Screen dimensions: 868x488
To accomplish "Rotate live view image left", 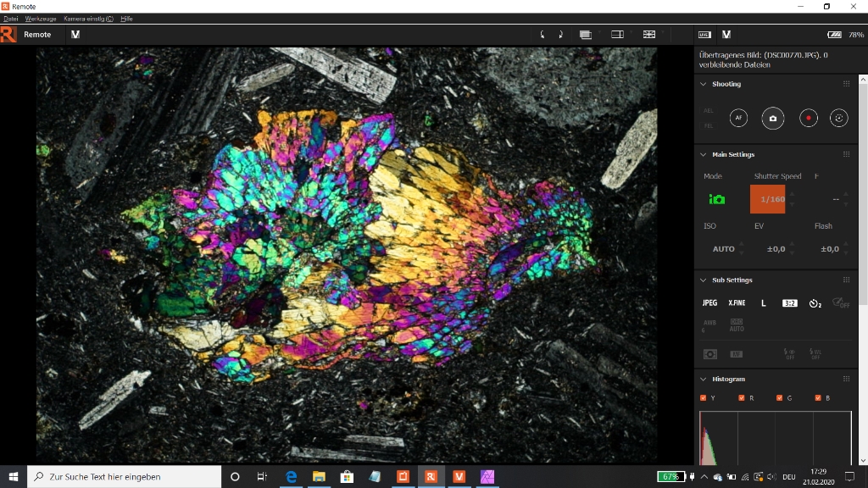I will 543,35.
